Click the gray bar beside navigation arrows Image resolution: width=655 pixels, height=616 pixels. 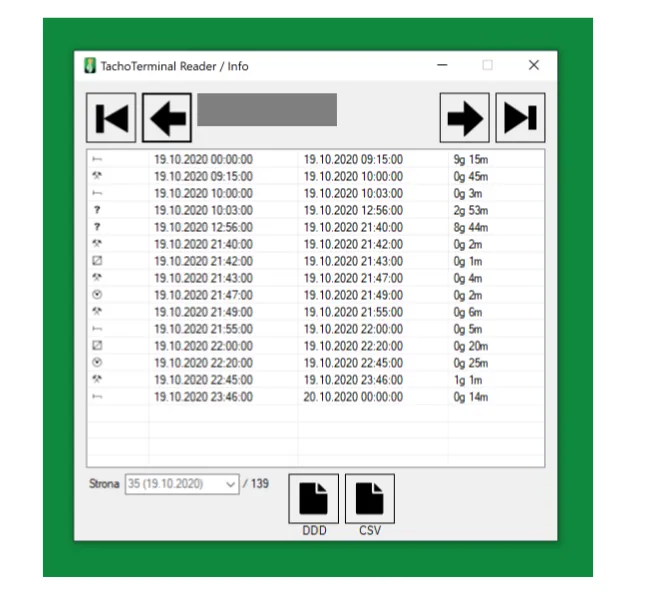267,109
